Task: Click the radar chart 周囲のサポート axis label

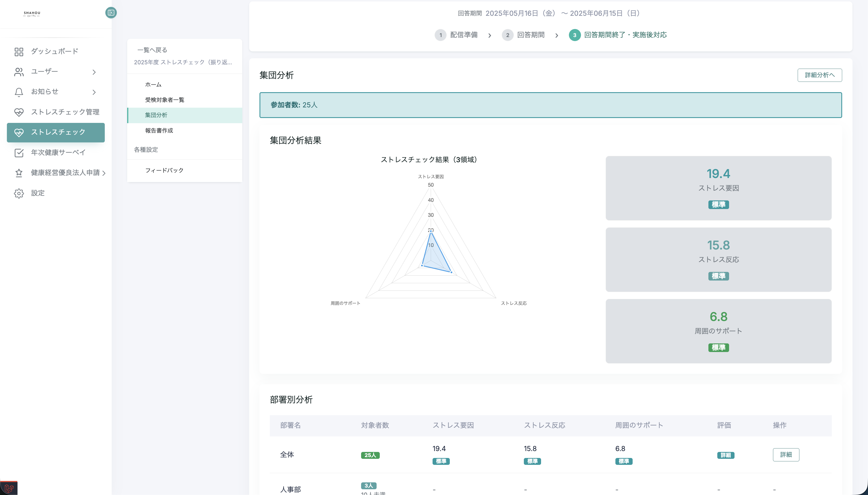Action: (x=345, y=303)
